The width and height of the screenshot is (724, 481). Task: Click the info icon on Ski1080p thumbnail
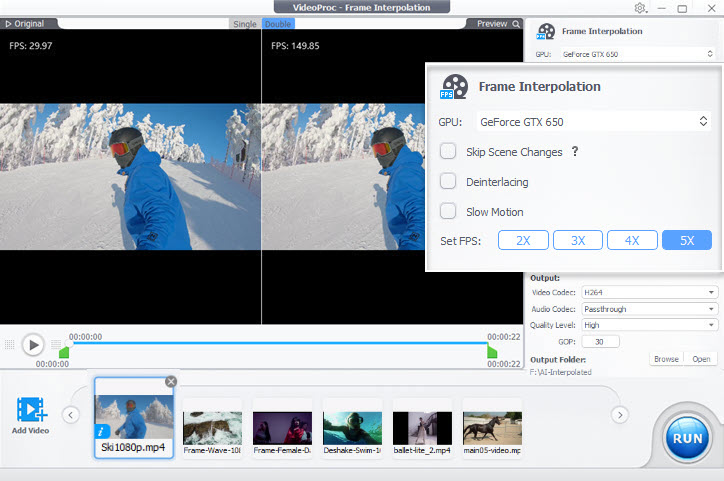click(x=102, y=431)
